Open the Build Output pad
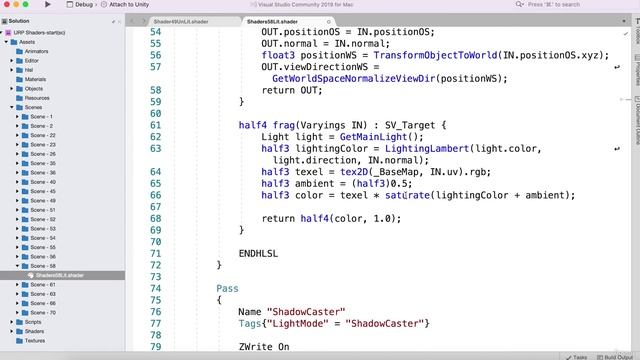The image size is (640, 360). 615,357
